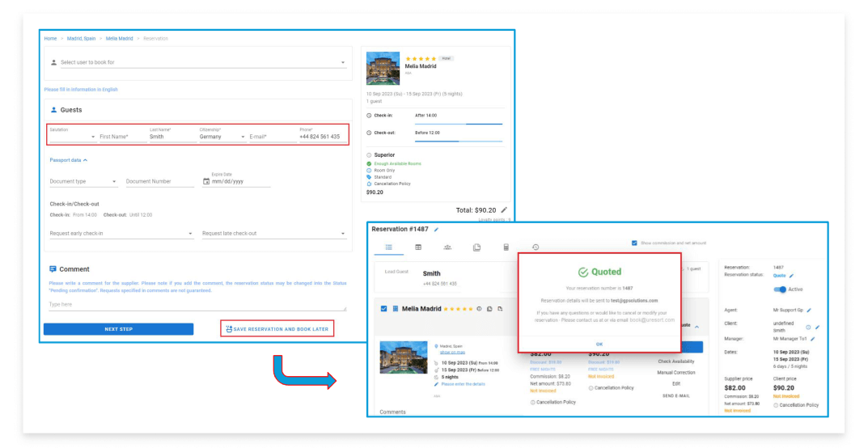Viewport: 868px width, 448px height.
Task: Open Cancellation Policy in booking summary card
Action: [392, 184]
